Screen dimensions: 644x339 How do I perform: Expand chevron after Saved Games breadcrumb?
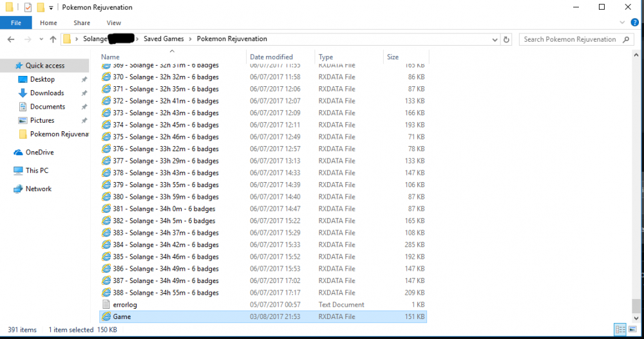[190, 39]
